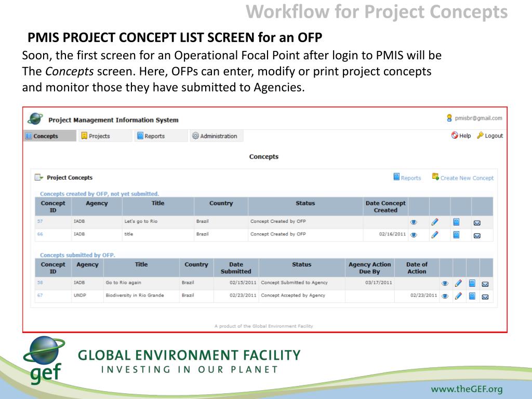The height and width of the screenshot is (399, 532).
Task: Click the title 'Let's go to Rio'
Action: pyautogui.click(x=141, y=221)
